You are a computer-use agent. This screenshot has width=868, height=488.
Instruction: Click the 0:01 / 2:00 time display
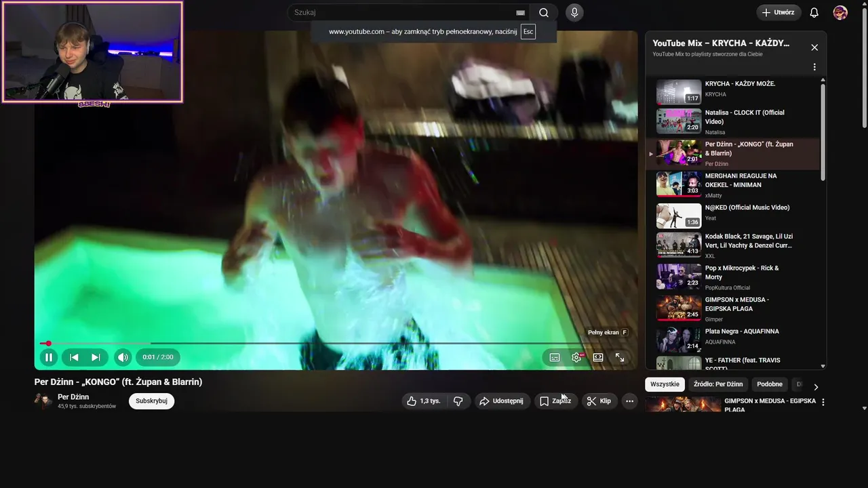(x=158, y=357)
